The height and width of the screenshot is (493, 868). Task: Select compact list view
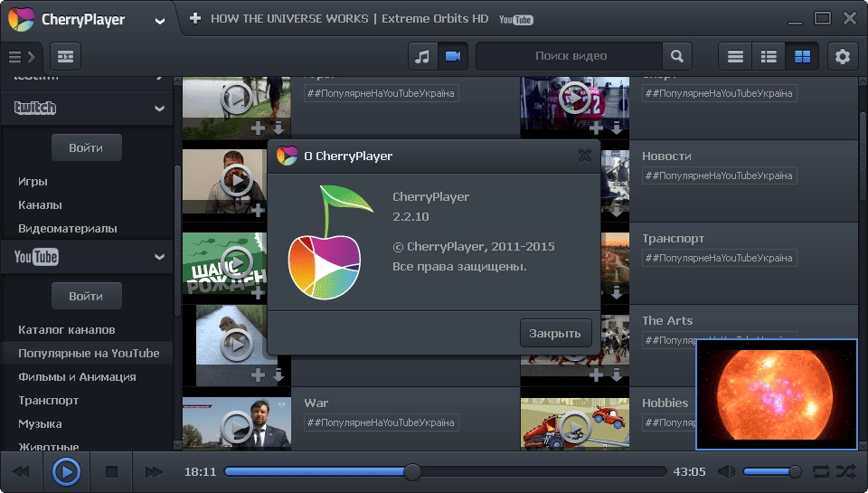(x=735, y=56)
